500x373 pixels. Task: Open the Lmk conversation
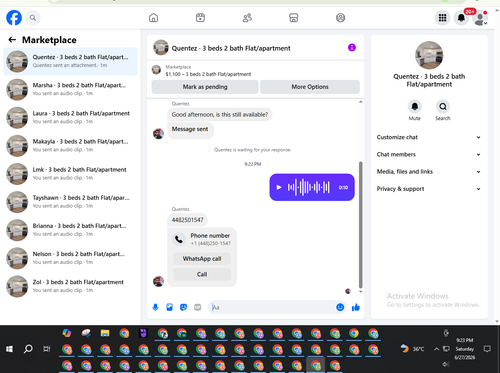[70, 174]
